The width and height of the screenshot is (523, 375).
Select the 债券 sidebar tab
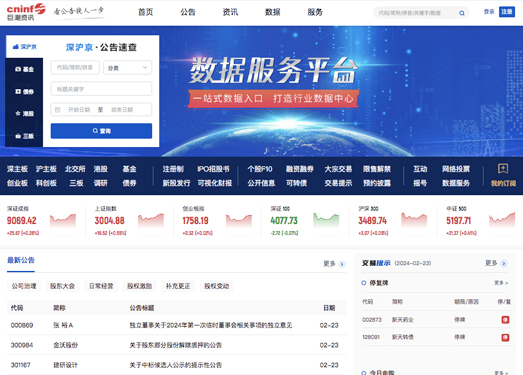pos(24,91)
